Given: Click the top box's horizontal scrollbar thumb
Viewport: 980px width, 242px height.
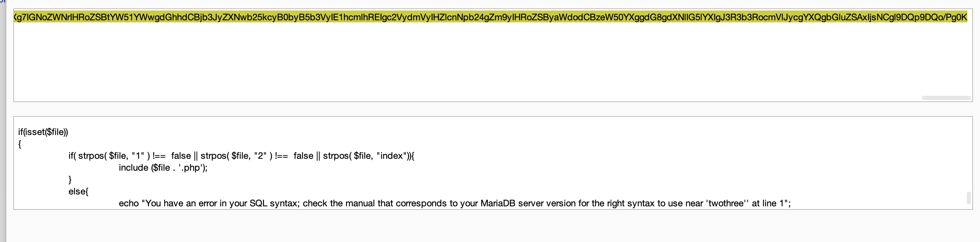Looking at the screenshot, I should click(x=946, y=98).
